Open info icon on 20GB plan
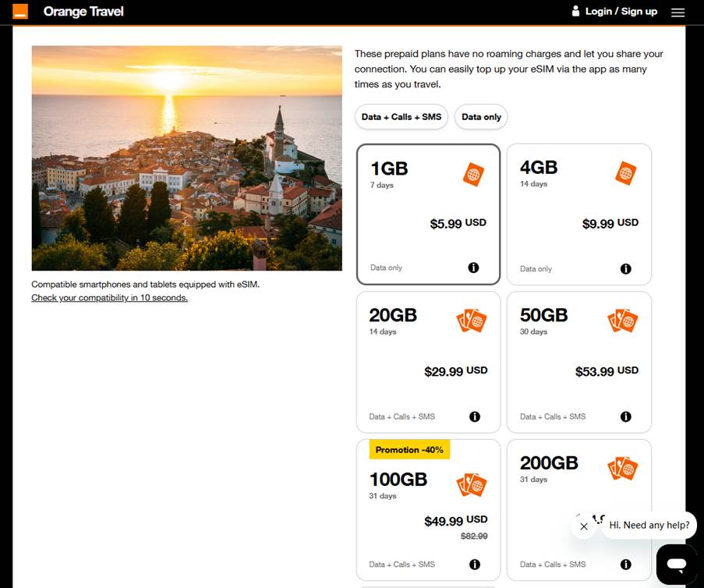Image resolution: width=704 pixels, height=588 pixels. tap(475, 416)
